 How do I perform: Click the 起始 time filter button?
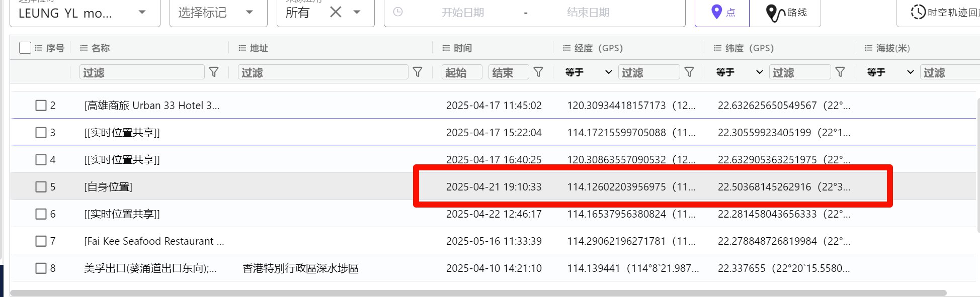click(461, 72)
